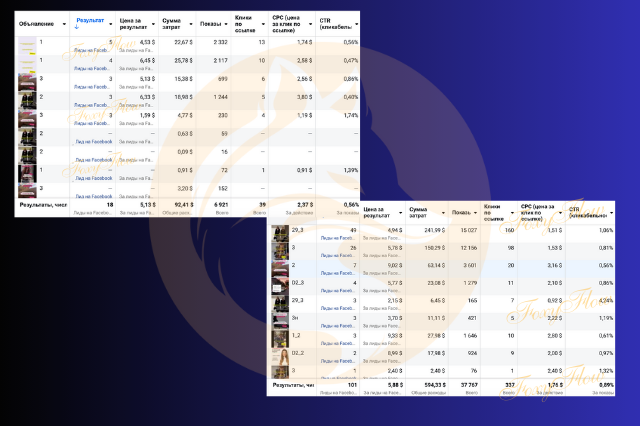Select CTR value 1,74% in upper table
This screenshot has width=640, height=426.
click(351, 115)
